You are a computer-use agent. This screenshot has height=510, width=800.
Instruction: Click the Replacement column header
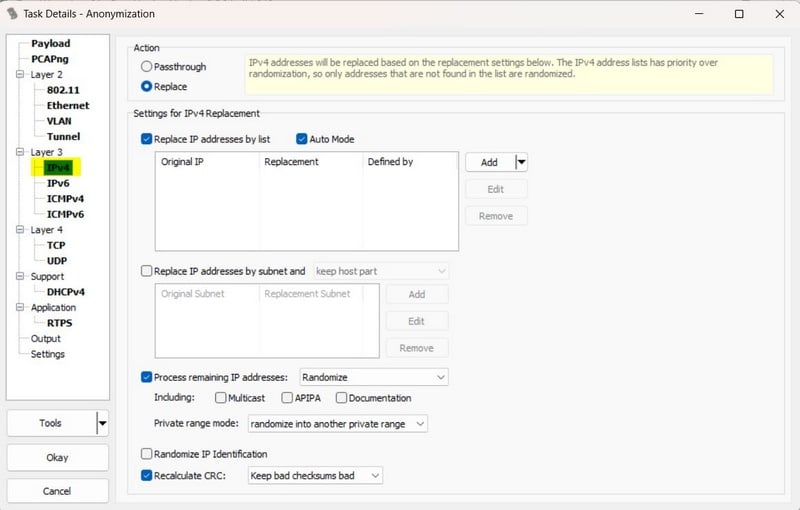311,162
